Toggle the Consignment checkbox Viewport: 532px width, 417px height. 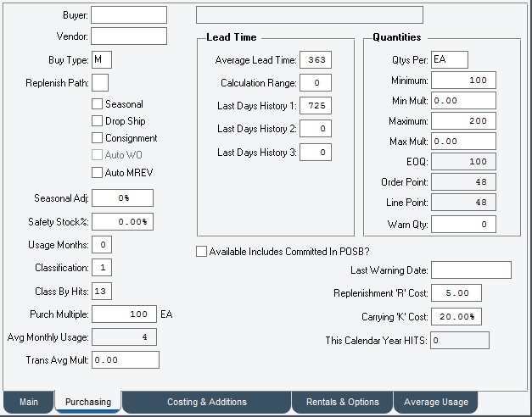click(98, 138)
